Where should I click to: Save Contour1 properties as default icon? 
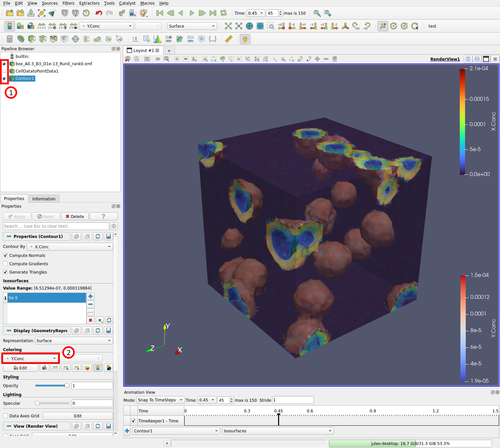(x=108, y=236)
